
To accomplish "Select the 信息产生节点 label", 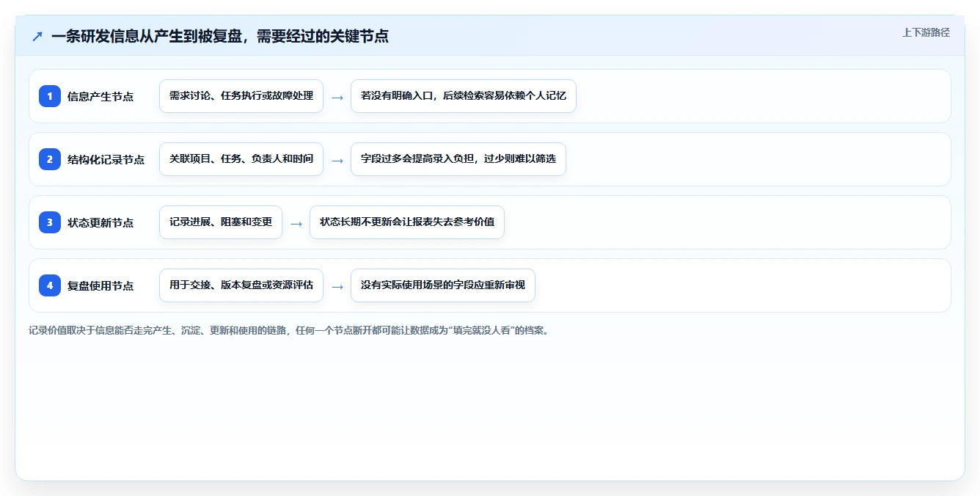I will click(x=100, y=96).
